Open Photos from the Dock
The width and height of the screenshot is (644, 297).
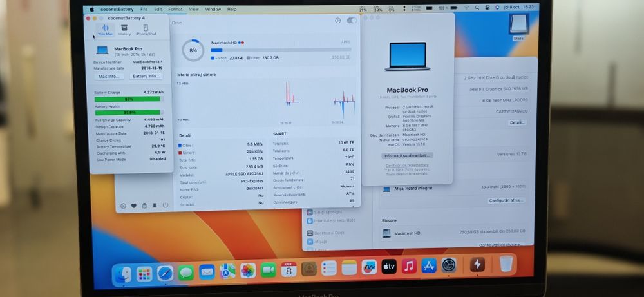(248, 271)
